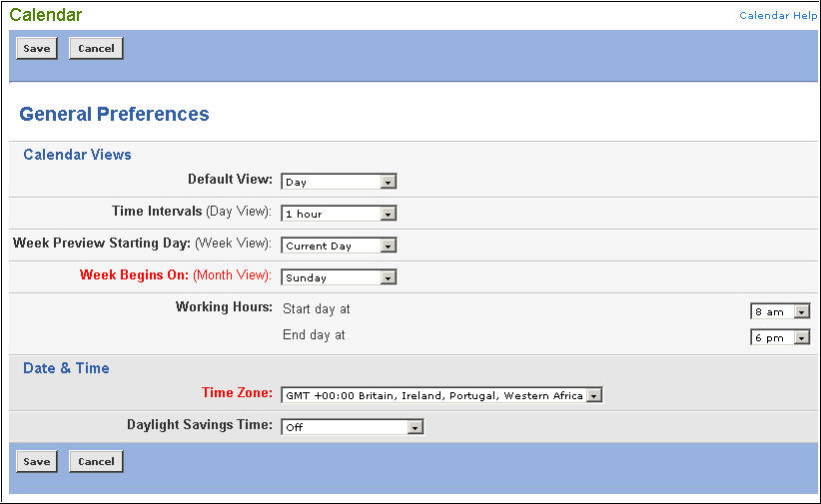Click the Time Zone label

[237, 392]
